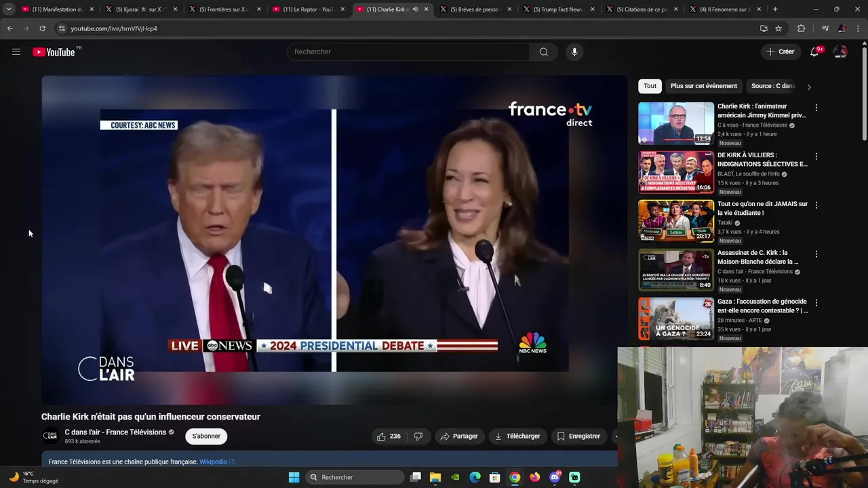Click the YouTube search input field
The height and width of the screenshot is (488, 868).
(410, 52)
